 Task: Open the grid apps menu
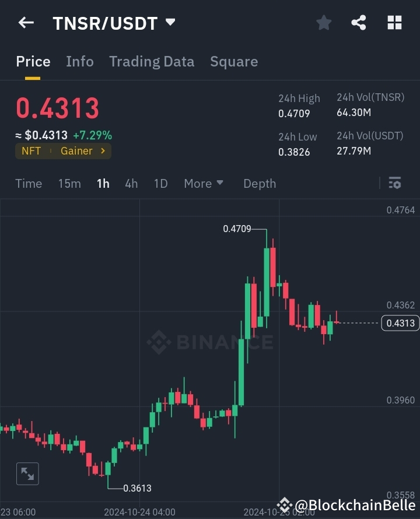tap(394, 23)
